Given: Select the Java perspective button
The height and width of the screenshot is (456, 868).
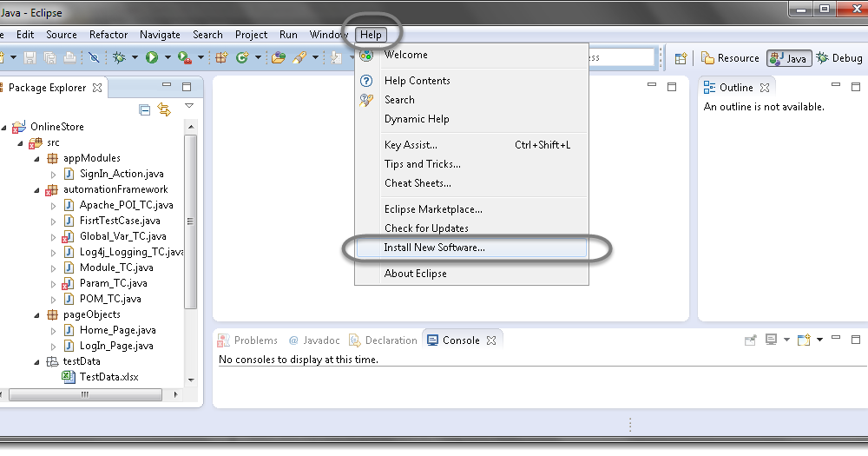Looking at the screenshot, I should [789, 58].
